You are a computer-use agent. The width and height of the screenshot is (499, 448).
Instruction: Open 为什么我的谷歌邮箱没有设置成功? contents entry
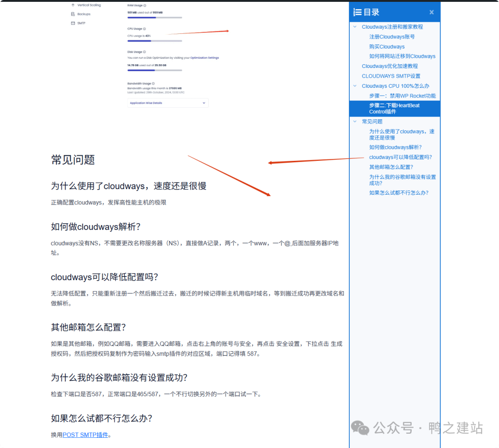[402, 180]
